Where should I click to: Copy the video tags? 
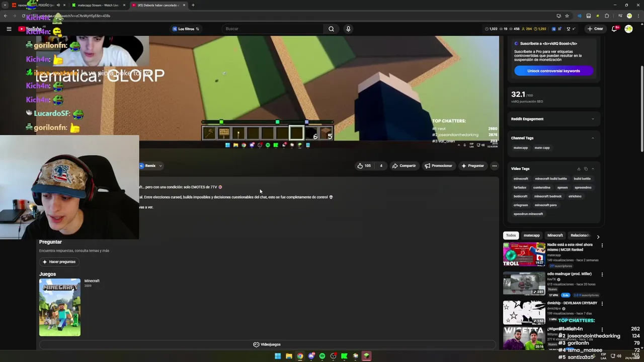(586, 169)
